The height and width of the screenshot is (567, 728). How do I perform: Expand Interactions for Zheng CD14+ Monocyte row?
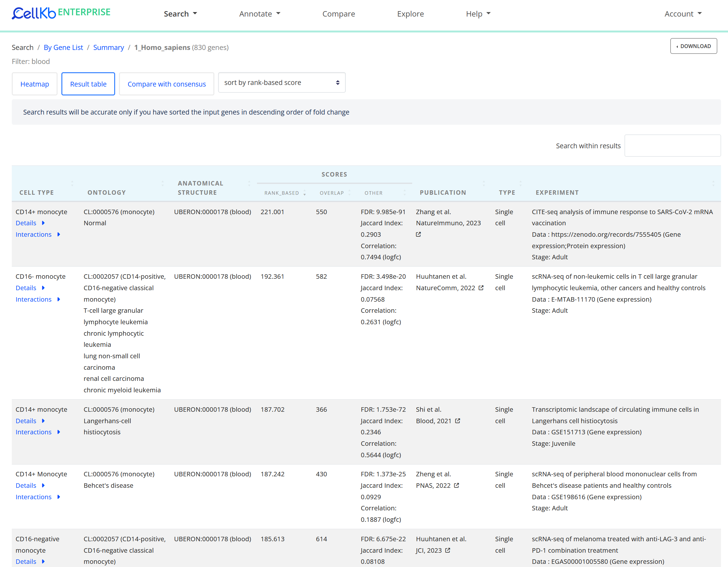click(38, 497)
